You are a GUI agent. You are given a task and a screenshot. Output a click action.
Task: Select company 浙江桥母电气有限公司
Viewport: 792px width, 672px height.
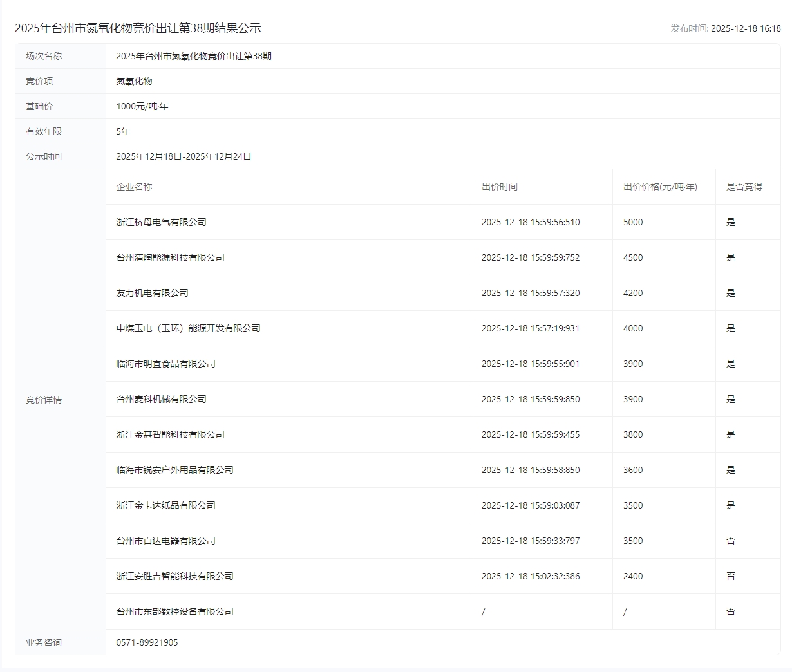(161, 222)
